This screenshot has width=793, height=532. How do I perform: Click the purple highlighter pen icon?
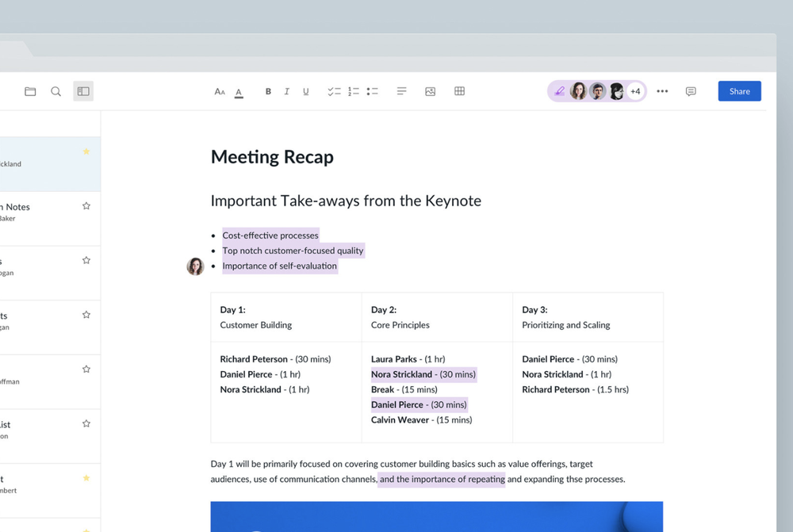(x=559, y=91)
